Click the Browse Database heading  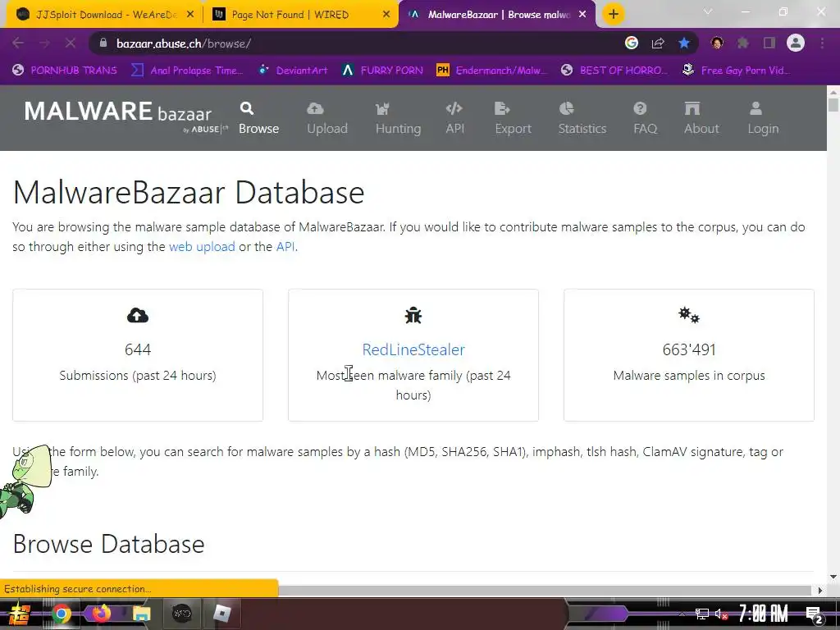[x=109, y=545]
